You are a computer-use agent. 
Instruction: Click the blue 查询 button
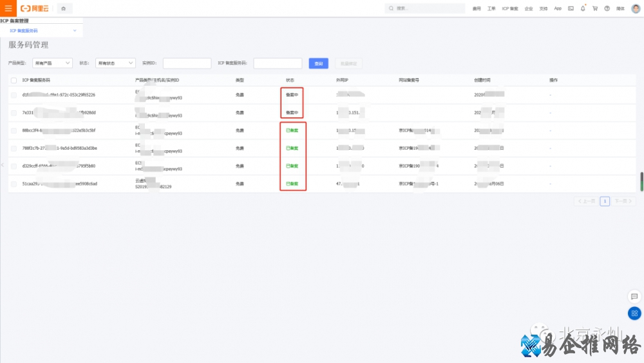coord(318,63)
